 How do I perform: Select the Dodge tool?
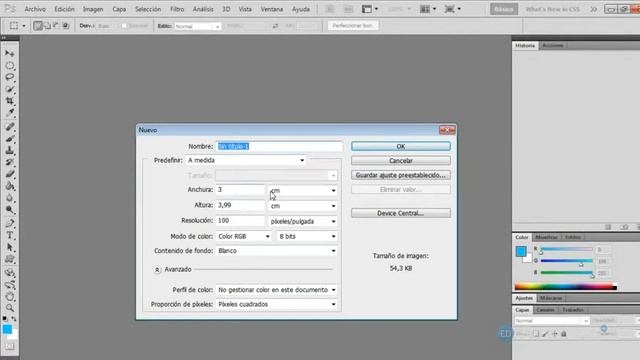pyautogui.click(x=10, y=210)
